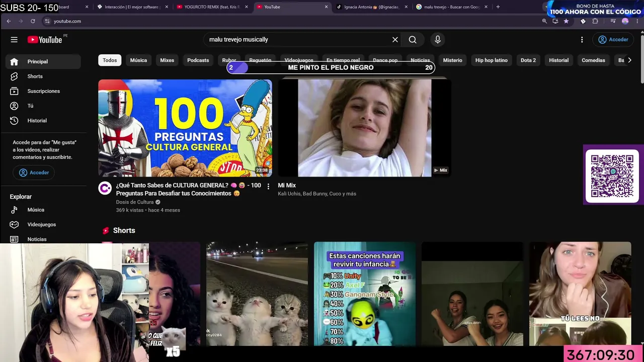644x362 pixels.
Task: Open Noticias under Explorar
Action: pyautogui.click(x=43, y=239)
